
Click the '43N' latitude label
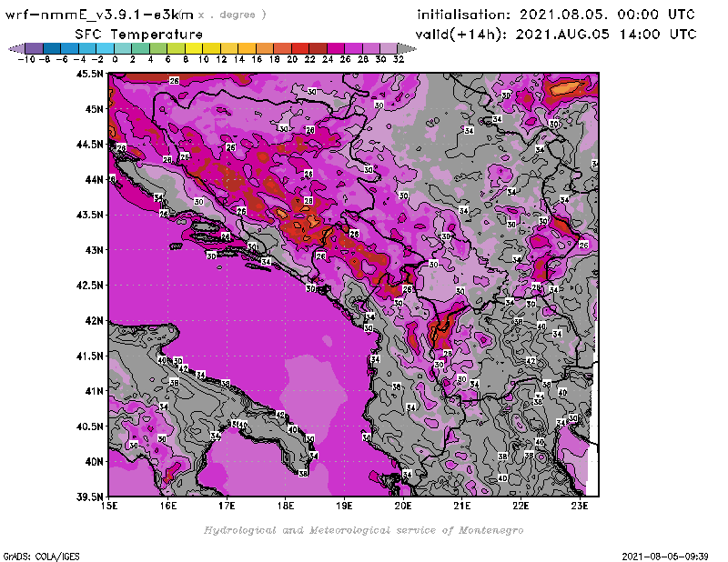(x=94, y=250)
